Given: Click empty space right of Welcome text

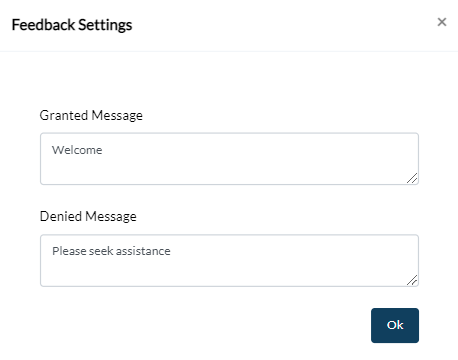Looking at the screenshot, I should pyautogui.click(x=253, y=150).
